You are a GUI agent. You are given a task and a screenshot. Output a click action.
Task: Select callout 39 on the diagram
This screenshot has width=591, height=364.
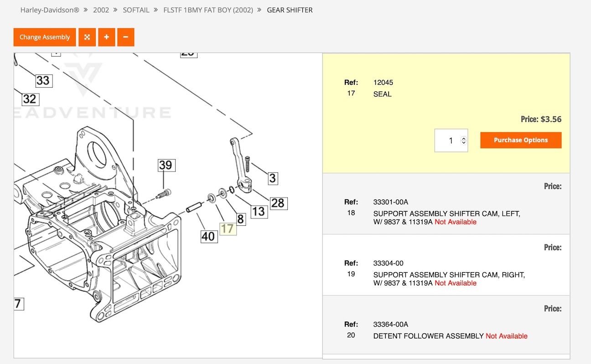point(165,165)
